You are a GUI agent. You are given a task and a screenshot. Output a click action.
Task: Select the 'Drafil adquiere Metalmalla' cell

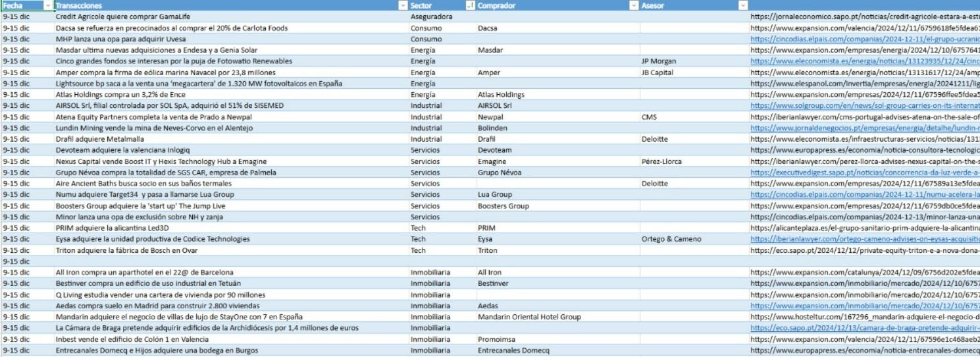231,139
